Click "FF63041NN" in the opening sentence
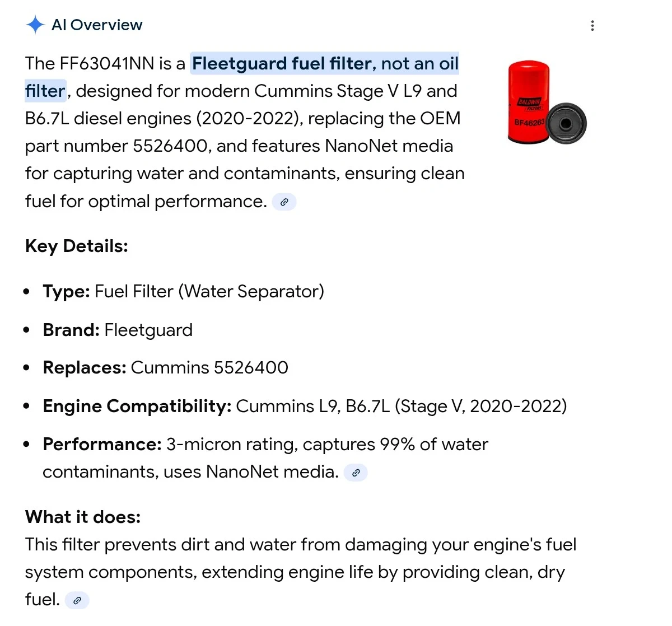 coord(106,64)
